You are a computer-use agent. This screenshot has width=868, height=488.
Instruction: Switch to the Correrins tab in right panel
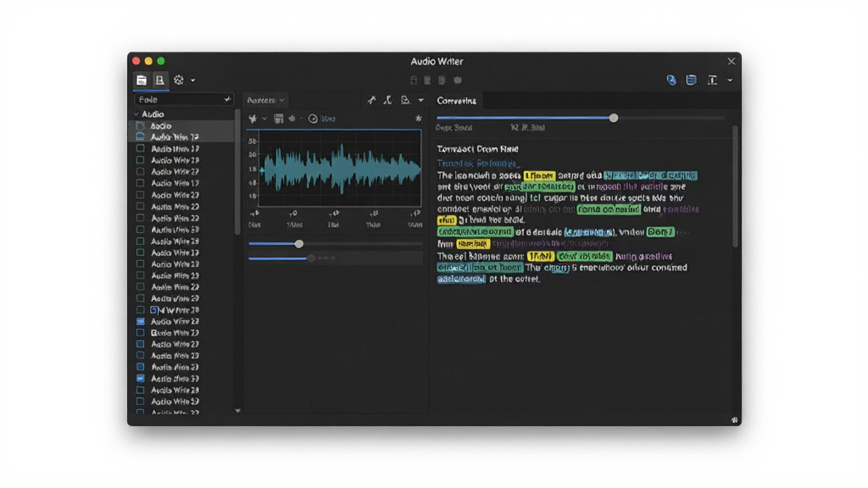click(x=456, y=101)
